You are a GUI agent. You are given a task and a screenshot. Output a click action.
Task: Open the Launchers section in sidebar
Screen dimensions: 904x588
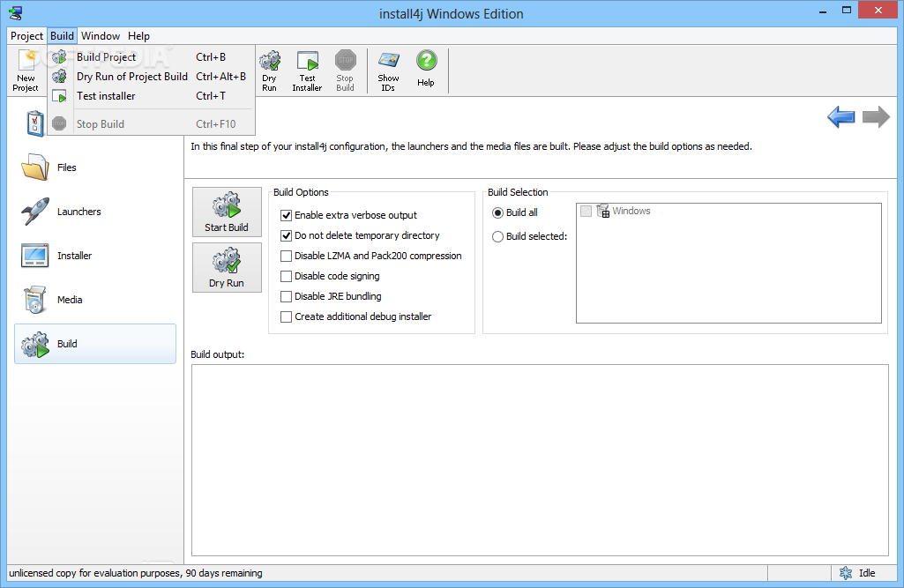[x=95, y=212]
